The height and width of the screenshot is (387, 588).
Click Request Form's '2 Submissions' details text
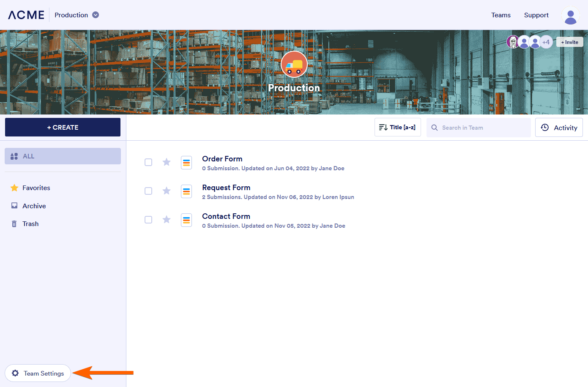coord(278,197)
